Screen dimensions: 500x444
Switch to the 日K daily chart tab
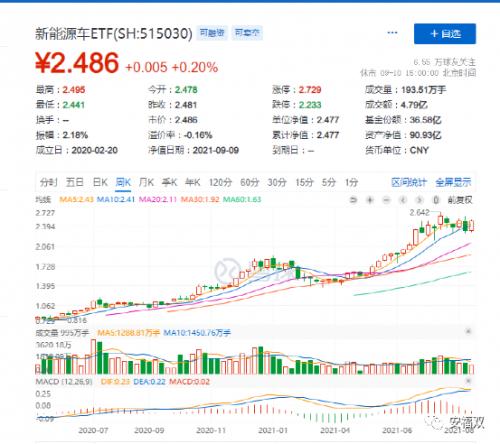[100, 182]
